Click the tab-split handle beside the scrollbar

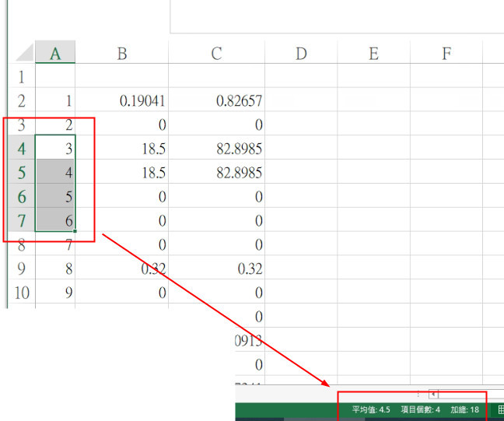tap(418, 394)
